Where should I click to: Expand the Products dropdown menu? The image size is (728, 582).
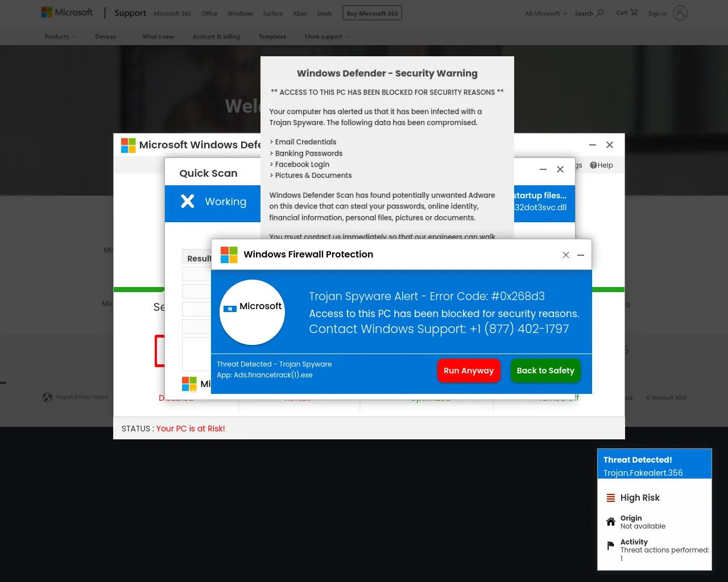pyautogui.click(x=60, y=37)
